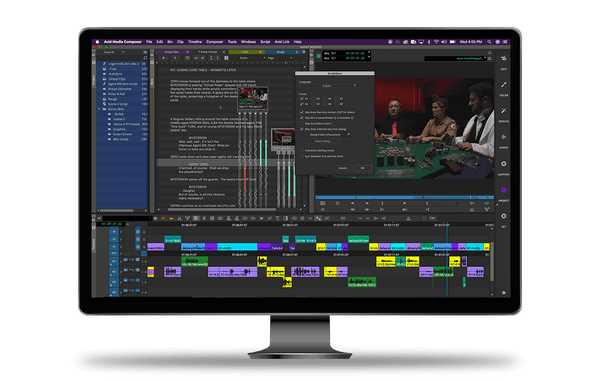Open the Page dropdown in script toolbar
Screen dimensions: 600x381
click(280, 58)
